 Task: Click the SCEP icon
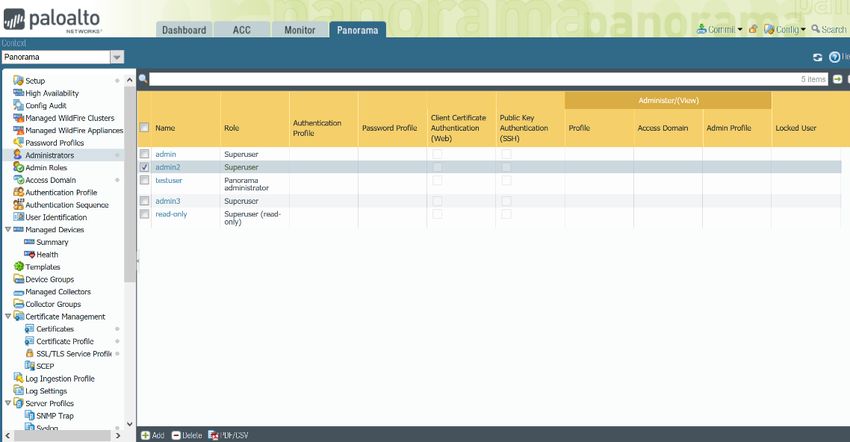click(29, 366)
